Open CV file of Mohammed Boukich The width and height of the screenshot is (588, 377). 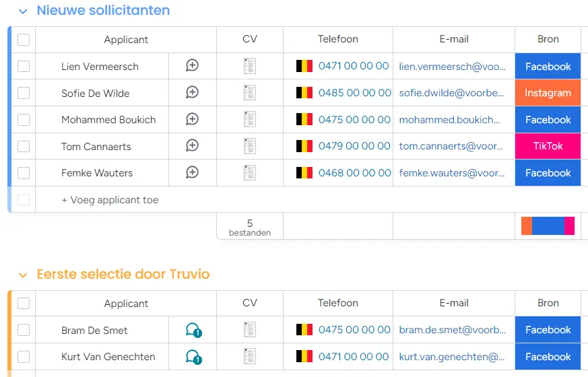click(250, 119)
